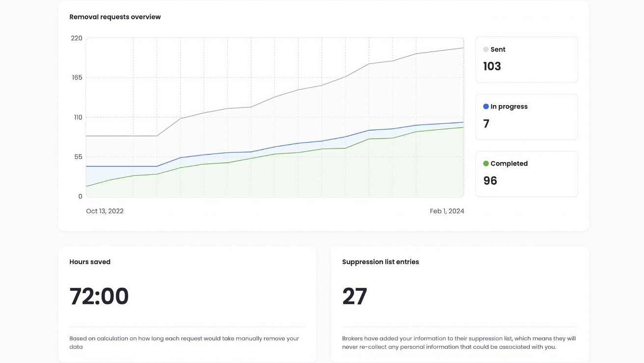The height and width of the screenshot is (363, 644).
Task: Click the Suppression list entries heading
Action: [380, 262]
